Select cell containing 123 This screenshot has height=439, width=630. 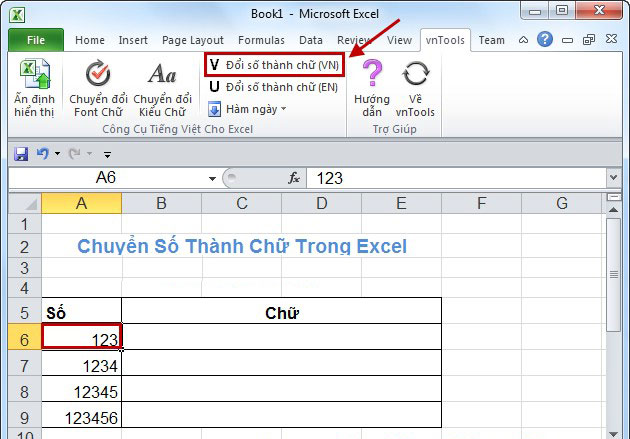point(82,336)
